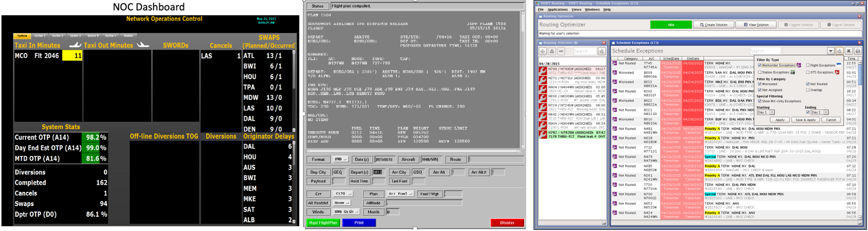Click the Route input field

(x=496, y=160)
